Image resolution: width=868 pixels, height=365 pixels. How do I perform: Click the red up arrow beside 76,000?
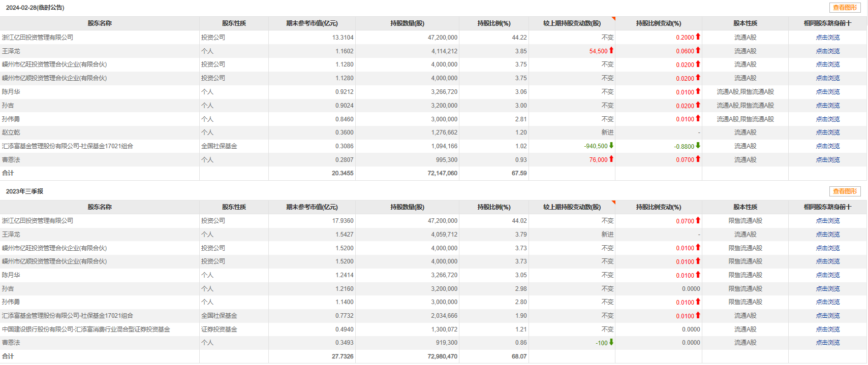tap(611, 159)
